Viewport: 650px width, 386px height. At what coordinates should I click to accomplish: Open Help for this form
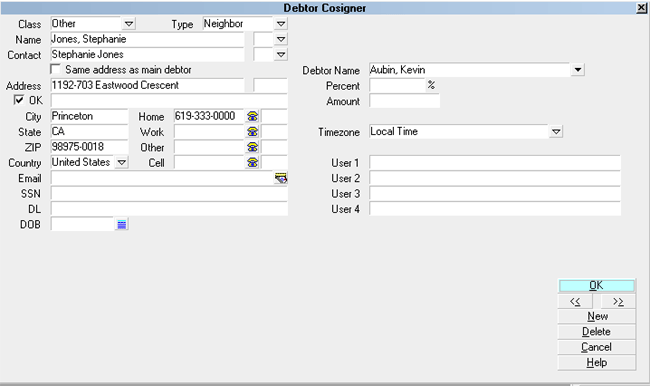tap(597, 362)
